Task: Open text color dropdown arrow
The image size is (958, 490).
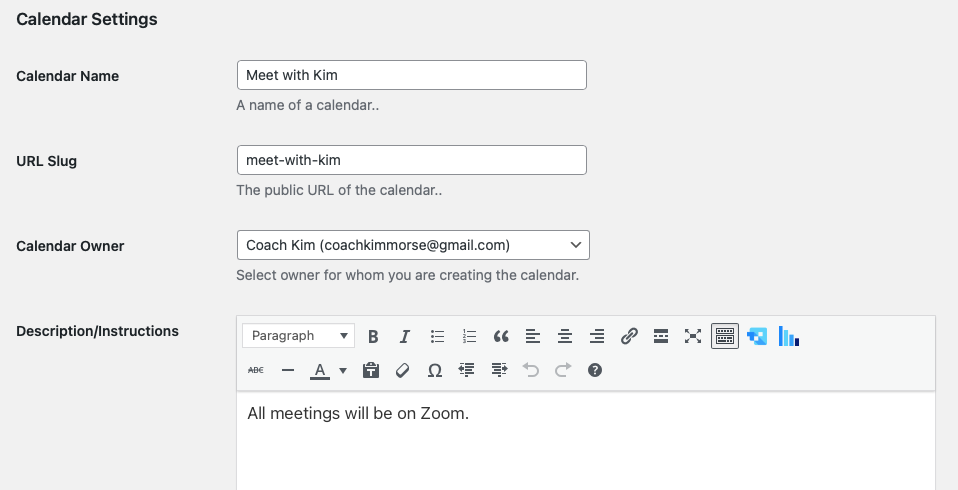Action: [x=343, y=370]
